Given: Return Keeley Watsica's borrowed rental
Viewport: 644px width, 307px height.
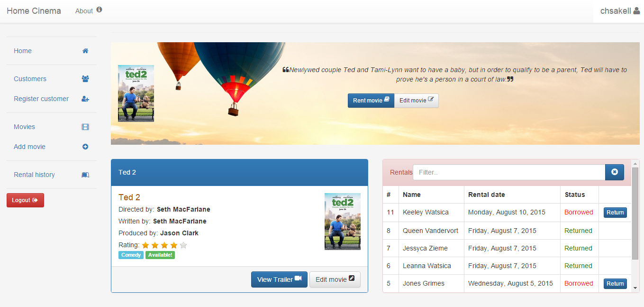Looking at the screenshot, I should click(x=615, y=213).
